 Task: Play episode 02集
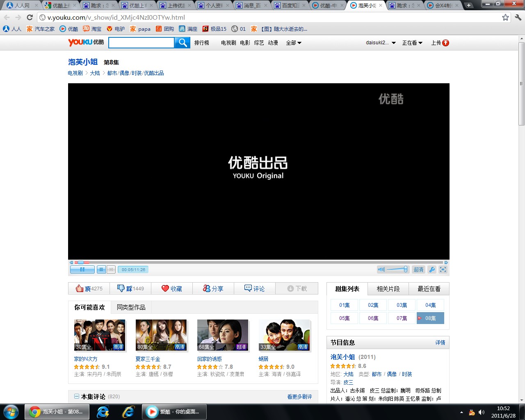coord(373,305)
